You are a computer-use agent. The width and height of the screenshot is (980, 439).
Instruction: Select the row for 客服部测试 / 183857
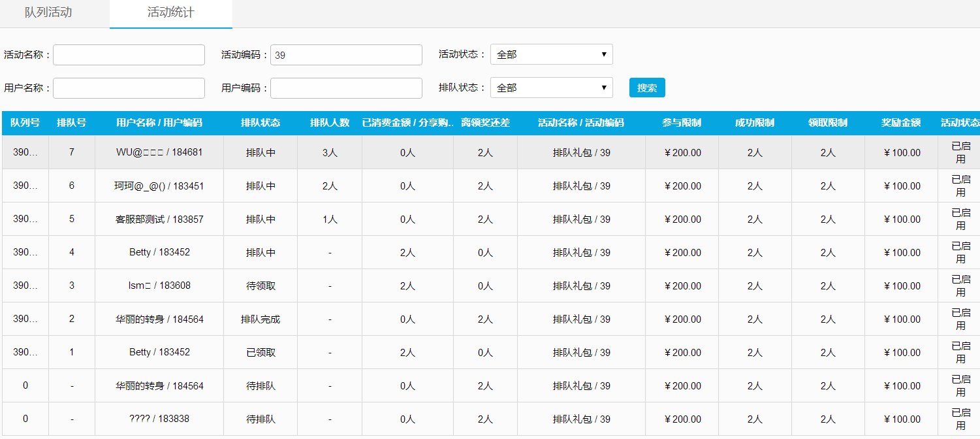tap(159, 219)
